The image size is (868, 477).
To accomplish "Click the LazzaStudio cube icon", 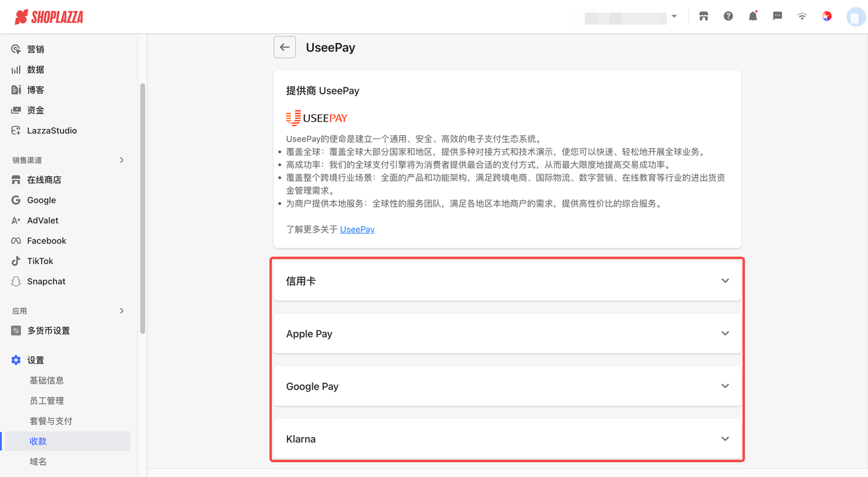I will [x=16, y=131].
